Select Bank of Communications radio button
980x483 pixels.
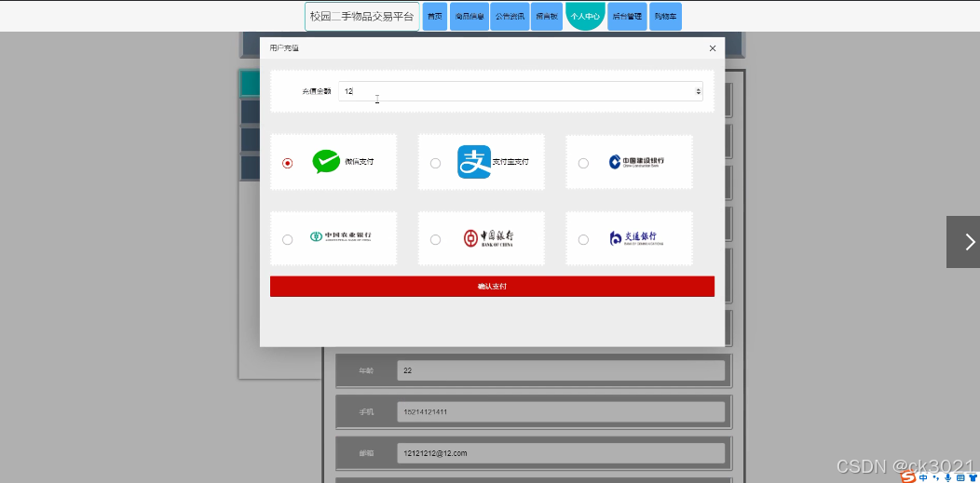(x=583, y=239)
